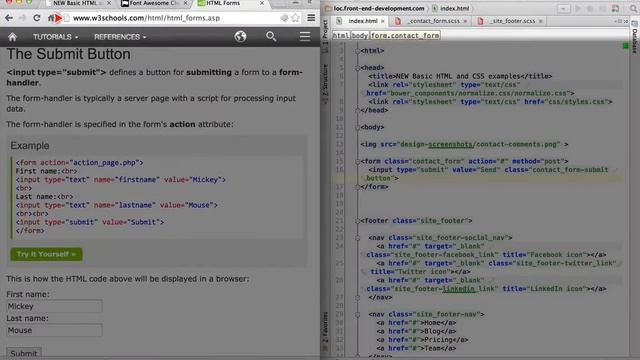
Task: Click the project folder breadcrumb loc.front-end-development.com
Action: 375,8
